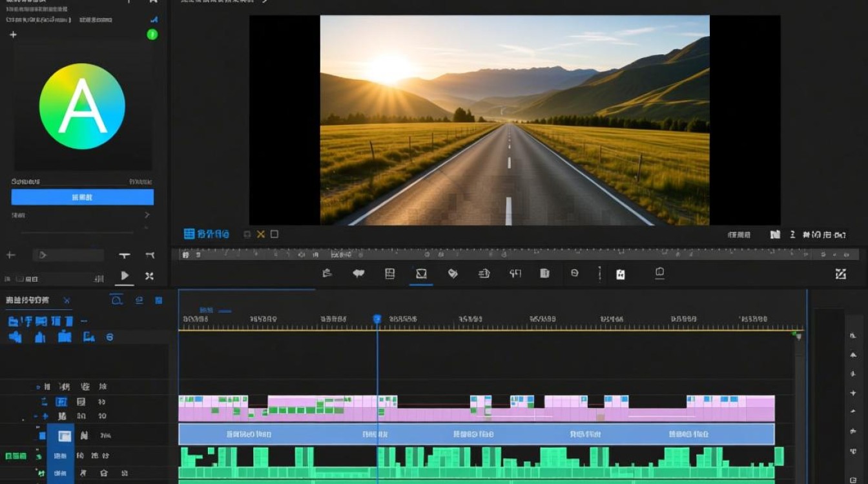
Task: Click the slider bar below the chevron row
Action: pos(77,232)
